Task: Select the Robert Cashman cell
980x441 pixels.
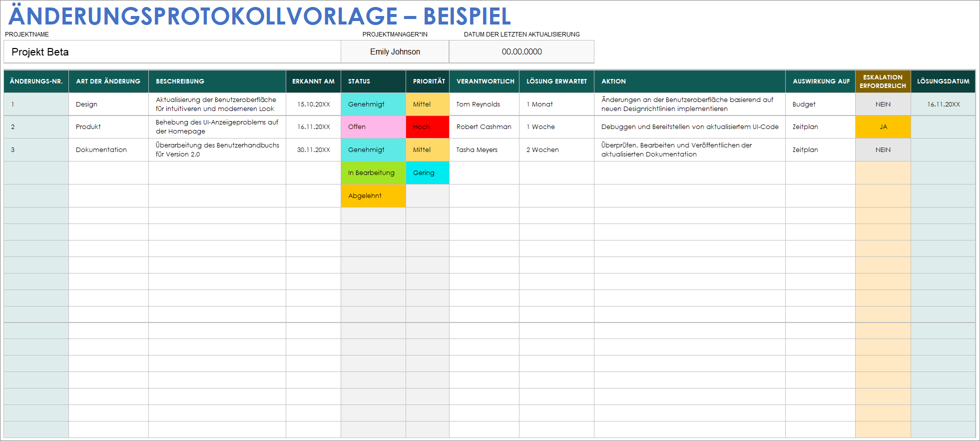Action: pos(485,127)
